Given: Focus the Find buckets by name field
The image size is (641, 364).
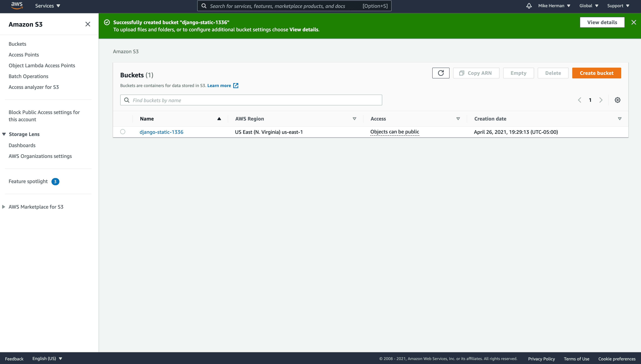Looking at the screenshot, I should tap(251, 100).
